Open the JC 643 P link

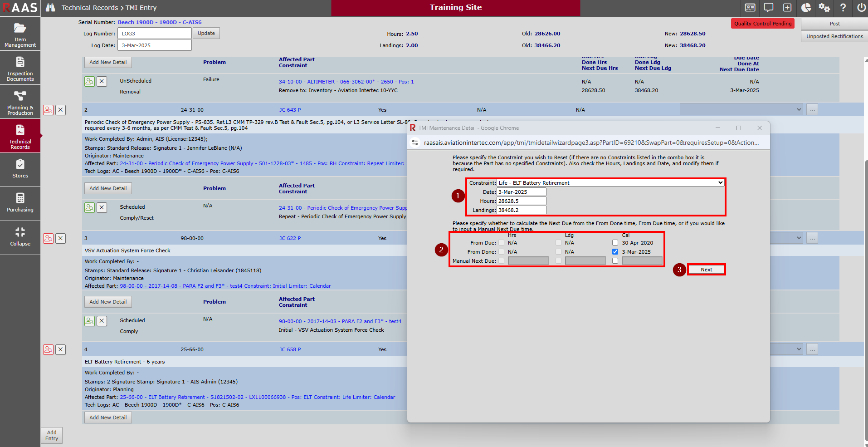(x=290, y=110)
